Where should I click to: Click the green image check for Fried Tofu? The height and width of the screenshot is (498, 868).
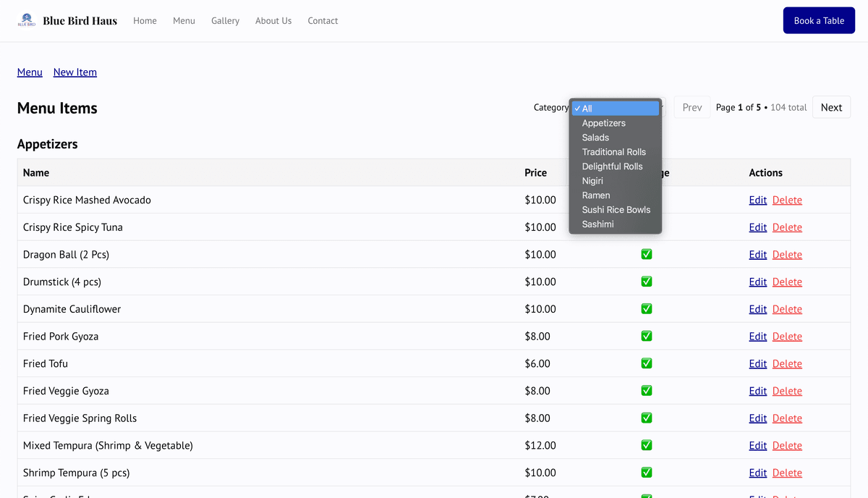(646, 363)
